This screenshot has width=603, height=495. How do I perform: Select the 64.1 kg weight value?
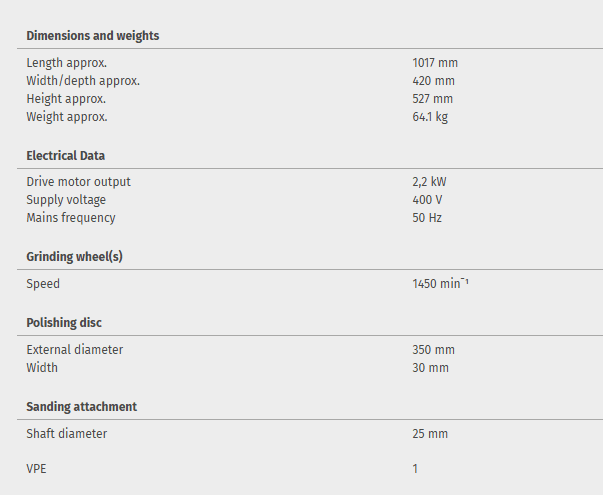pos(430,117)
